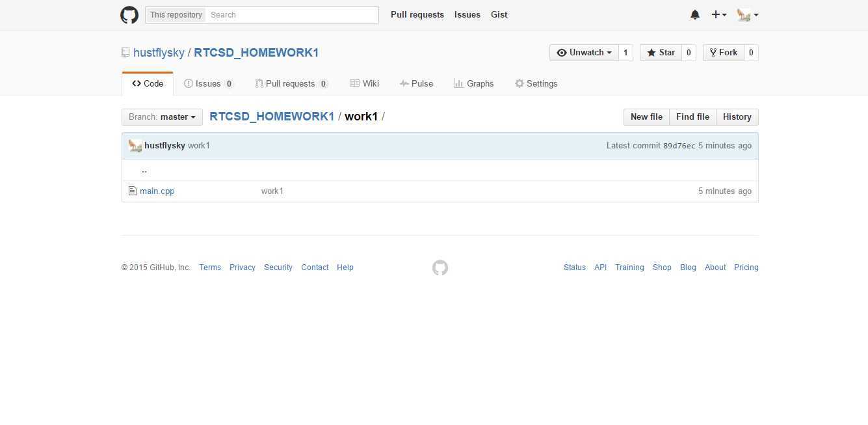Open hustflysky owner profile link

159,53
